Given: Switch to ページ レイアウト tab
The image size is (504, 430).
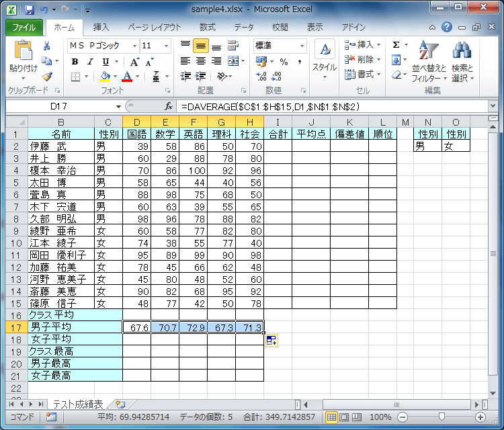Looking at the screenshot, I should pos(155,28).
